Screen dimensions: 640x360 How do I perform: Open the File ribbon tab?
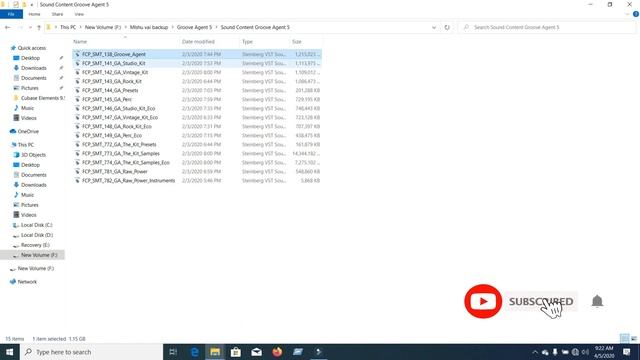click(x=11, y=14)
